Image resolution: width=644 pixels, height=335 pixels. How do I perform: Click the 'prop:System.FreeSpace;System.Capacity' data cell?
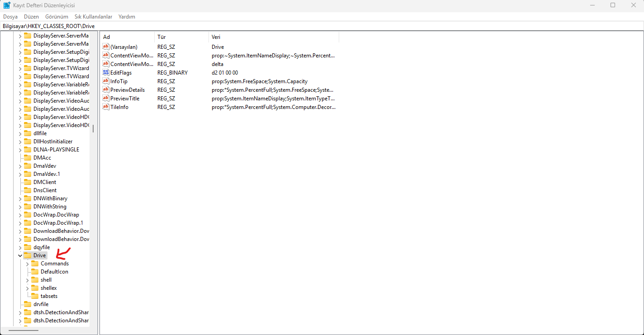coord(259,81)
